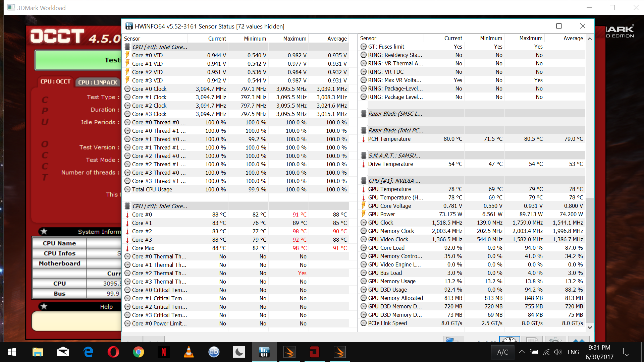
Task: Select the S.M.A.R.T.: SAMSU... group header
Action: tap(472, 156)
